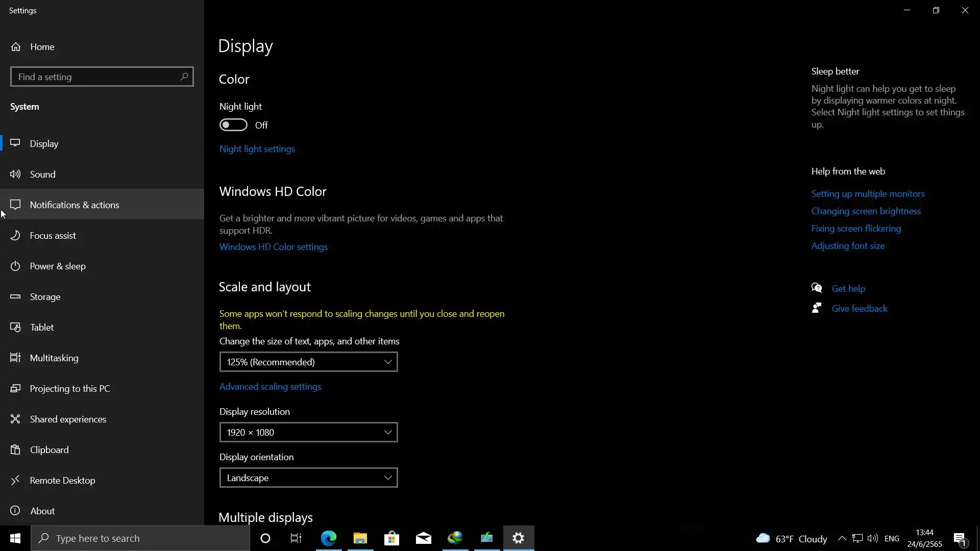Viewport: 980px width, 551px height.
Task: Click the search magnifier icon in Find a setting
Action: [x=184, y=77]
